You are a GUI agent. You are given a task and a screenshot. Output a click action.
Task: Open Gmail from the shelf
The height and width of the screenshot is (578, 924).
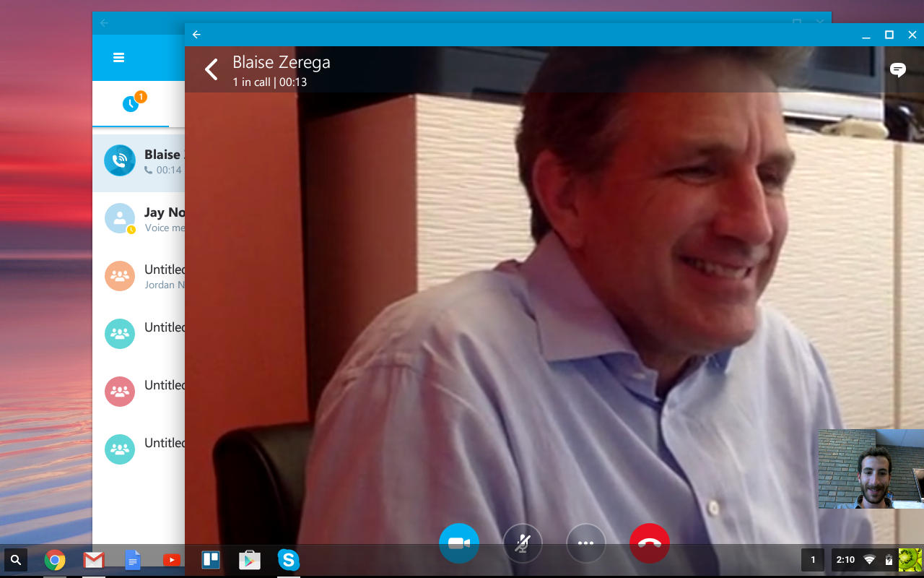tap(94, 560)
